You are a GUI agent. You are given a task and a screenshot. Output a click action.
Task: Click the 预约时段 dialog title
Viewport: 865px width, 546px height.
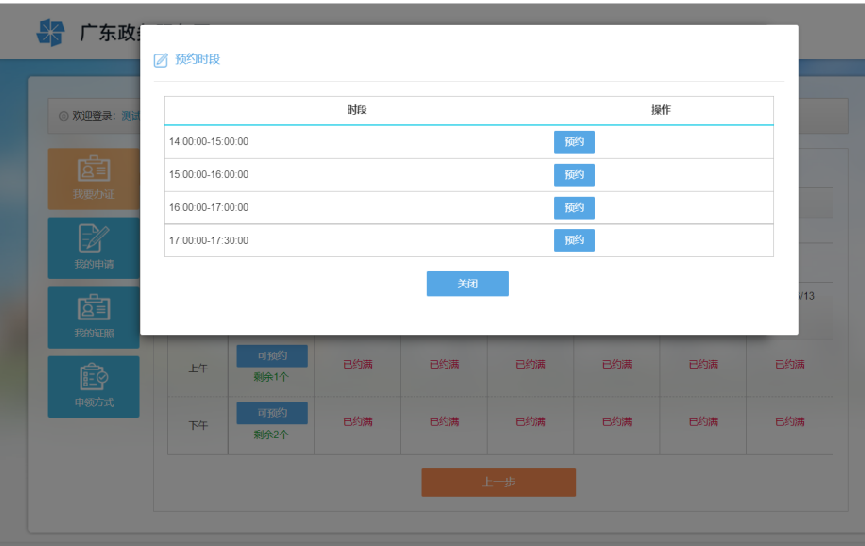click(197, 60)
